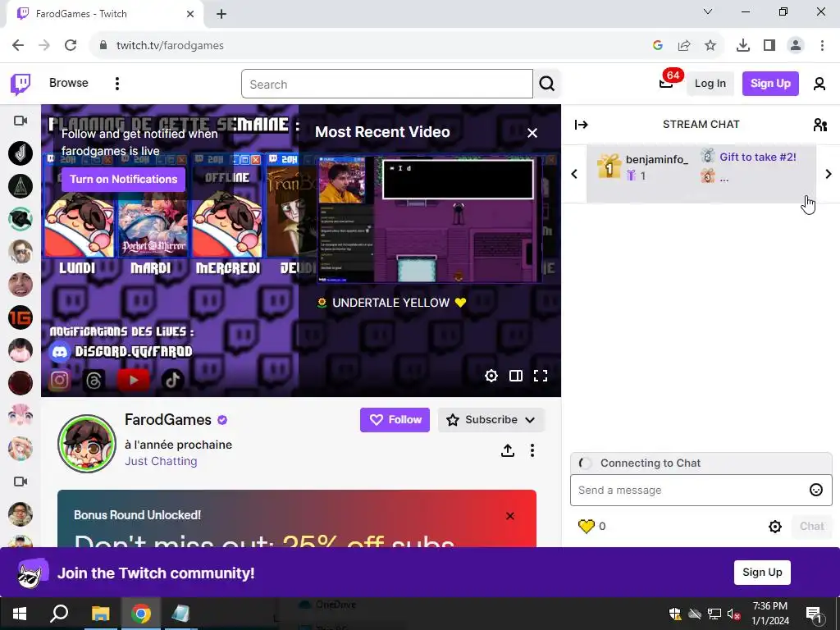This screenshot has height=630, width=840.
Task: Go back in browser history
Action: (x=18, y=46)
